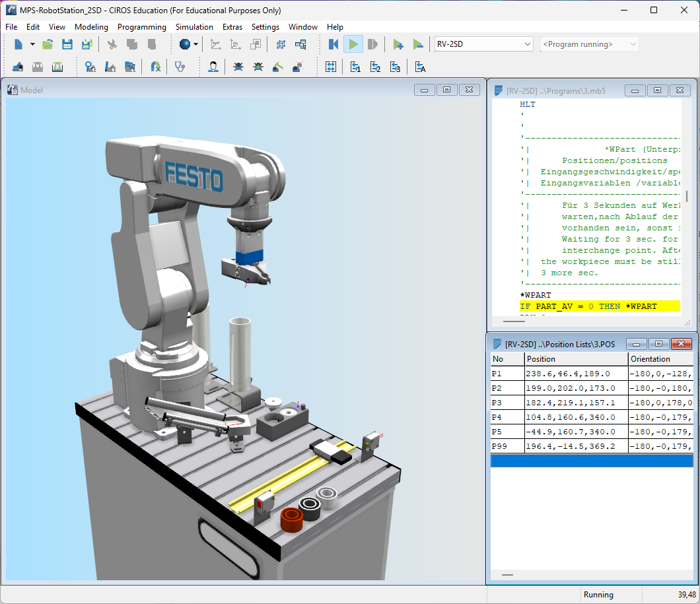Screen dimensions: 700x604
Task: Click the Position column header
Action: (x=576, y=359)
